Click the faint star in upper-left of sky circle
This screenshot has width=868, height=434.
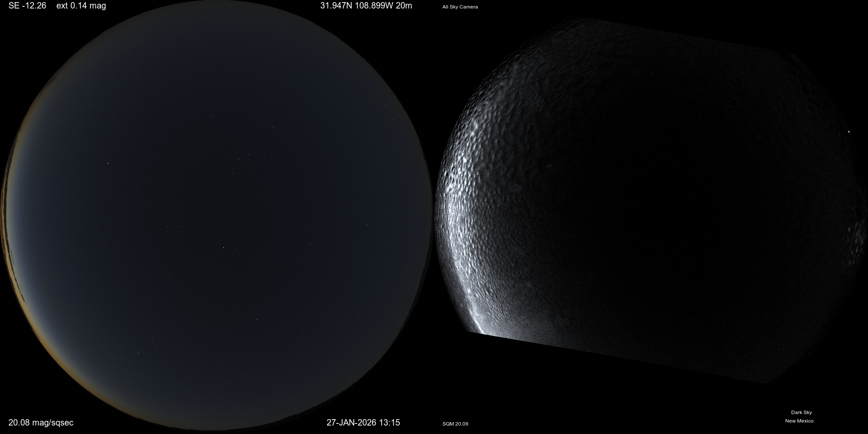[108, 163]
